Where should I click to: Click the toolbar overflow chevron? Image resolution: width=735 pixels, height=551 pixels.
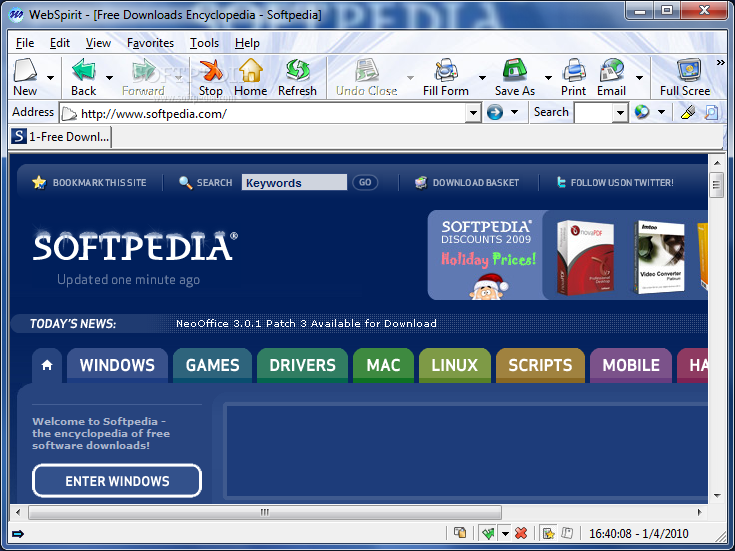pos(720,62)
